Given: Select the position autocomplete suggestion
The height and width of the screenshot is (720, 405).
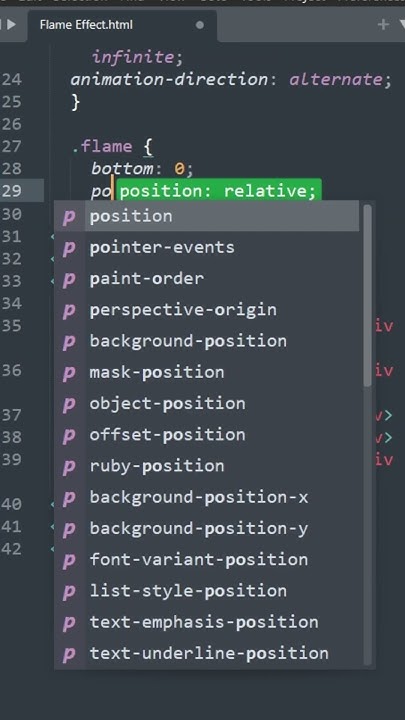Looking at the screenshot, I should tap(207, 216).
